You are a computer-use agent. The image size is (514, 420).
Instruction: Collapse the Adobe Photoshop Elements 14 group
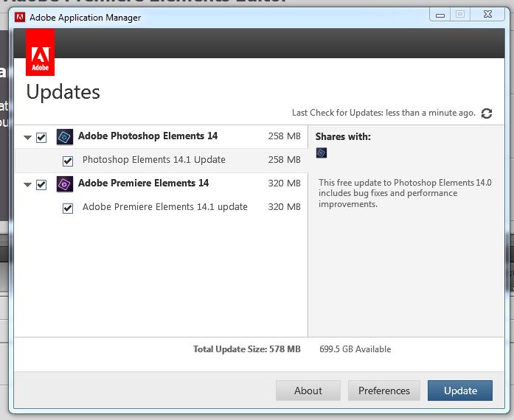27,138
